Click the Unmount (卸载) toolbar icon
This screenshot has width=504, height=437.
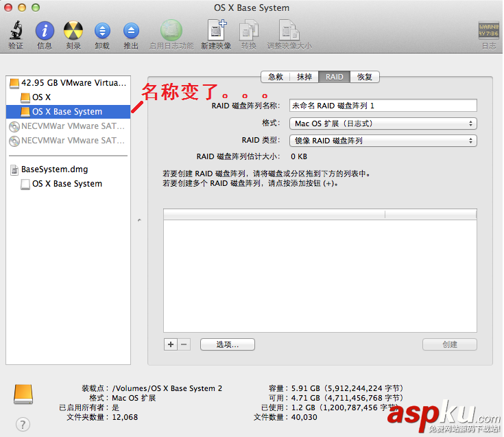tap(102, 31)
